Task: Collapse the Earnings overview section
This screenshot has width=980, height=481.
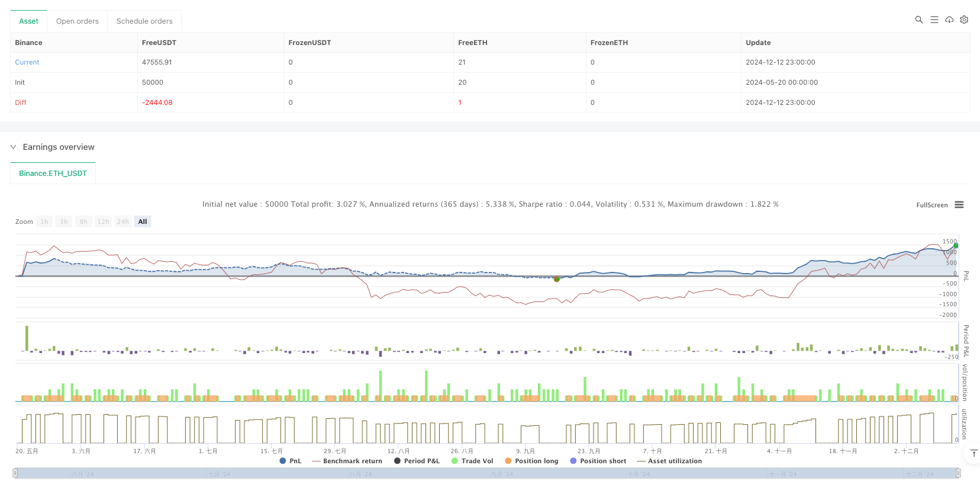Action: (x=13, y=147)
